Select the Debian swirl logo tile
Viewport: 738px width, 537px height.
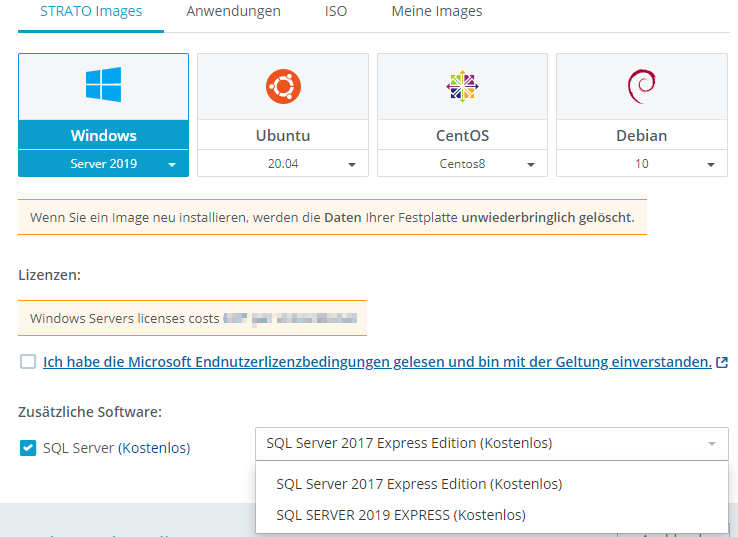(642, 87)
